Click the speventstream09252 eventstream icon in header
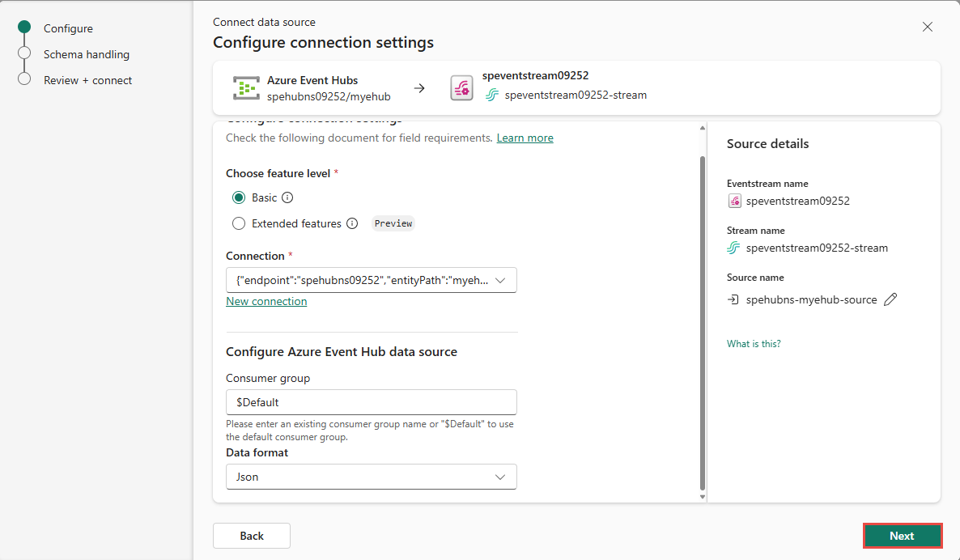Screen dimensions: 960x560 [461, 88]
